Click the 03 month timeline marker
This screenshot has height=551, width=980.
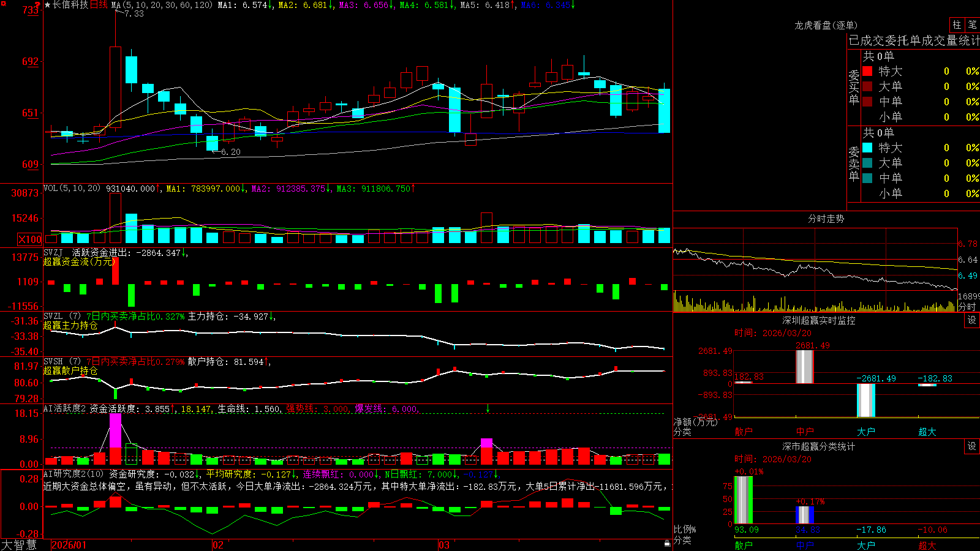[x=444, y=545]
